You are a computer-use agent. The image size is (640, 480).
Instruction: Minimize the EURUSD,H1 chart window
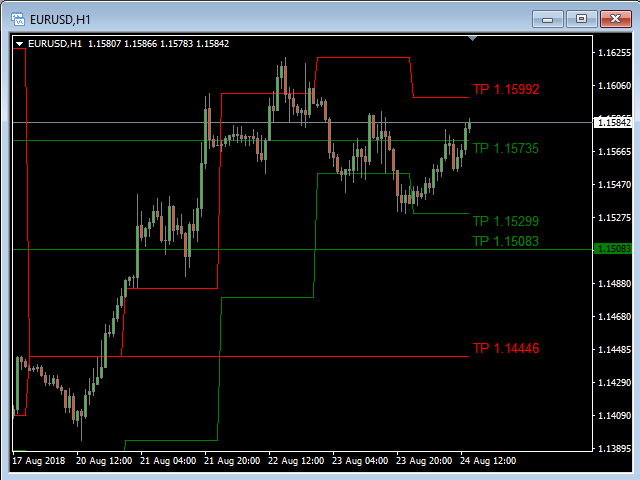[547, 17]
